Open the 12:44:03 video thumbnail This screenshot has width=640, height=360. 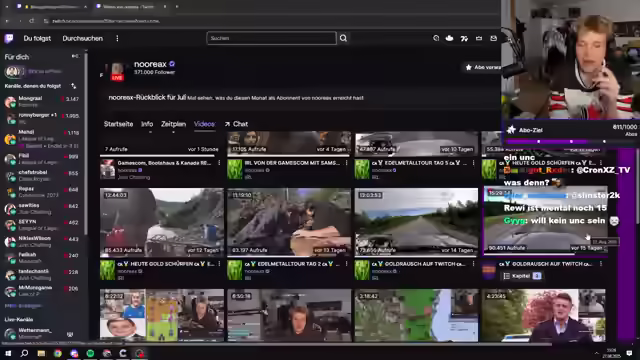click(162, 221)
